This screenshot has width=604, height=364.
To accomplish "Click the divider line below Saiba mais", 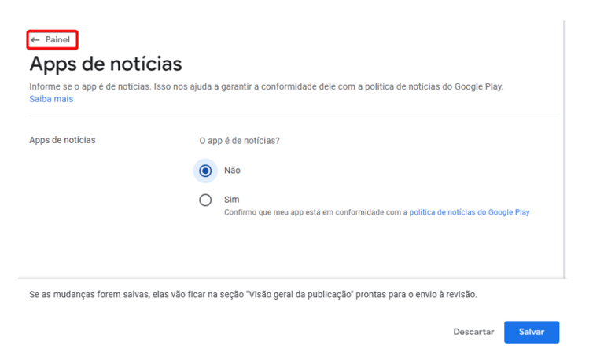I will pyautogui.click(x=294, y=116).
